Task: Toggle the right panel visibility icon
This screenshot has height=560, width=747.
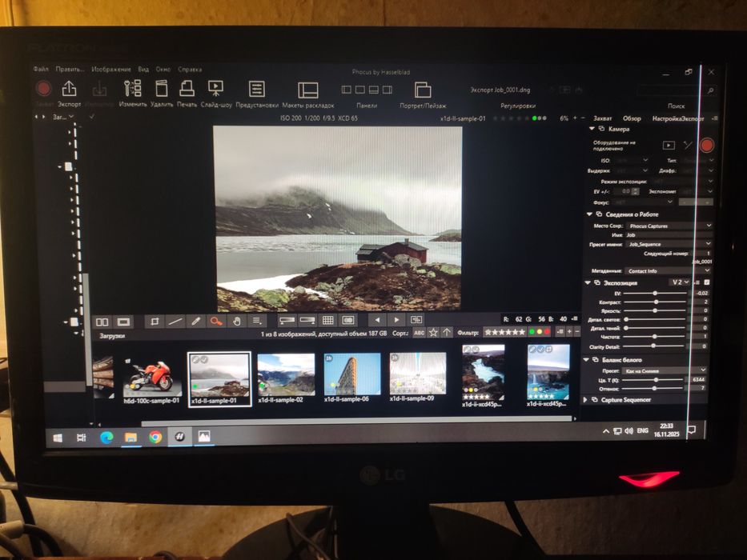Action: [x=388, y=90]
